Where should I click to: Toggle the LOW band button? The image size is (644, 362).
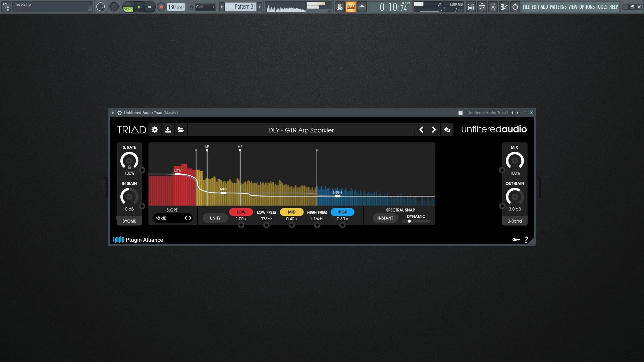click(x=241, y=212)
